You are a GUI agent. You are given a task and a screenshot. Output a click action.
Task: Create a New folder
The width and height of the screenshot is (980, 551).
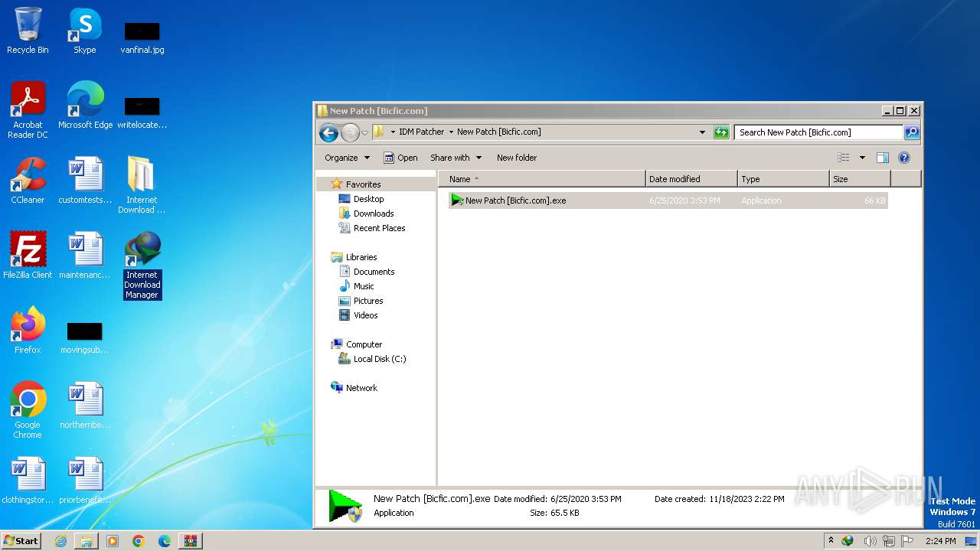[517, 158]
